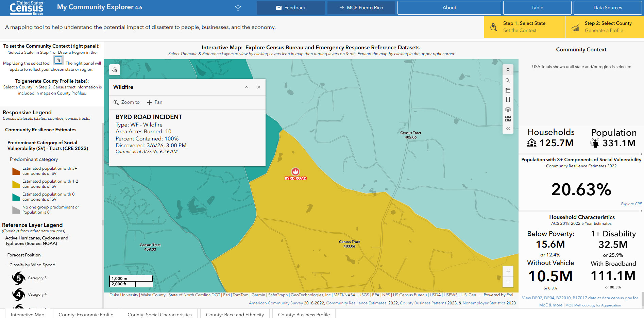Zoom out the map with minus button
This screenshot has width=644, height=318.
(508, 282)
